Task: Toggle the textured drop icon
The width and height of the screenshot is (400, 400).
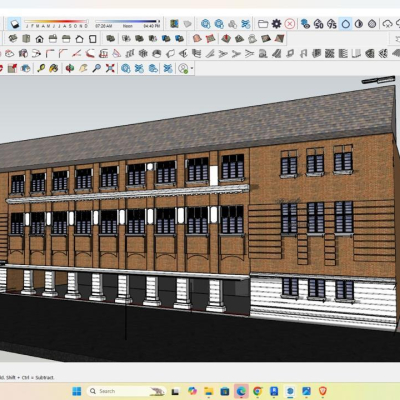Action: tap(372, 24)
